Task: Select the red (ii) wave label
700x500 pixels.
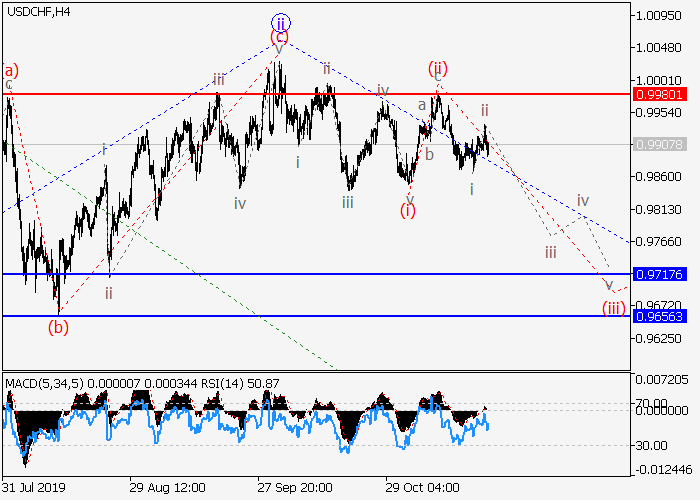Action: tap(437, 69)
